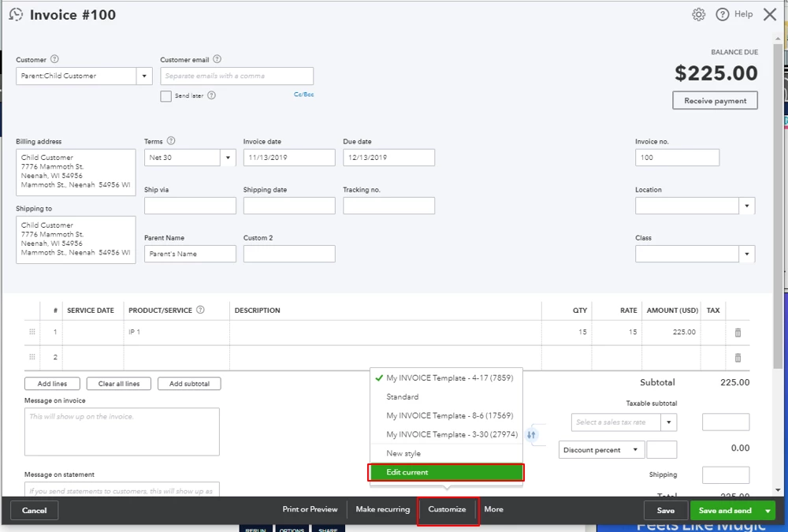
Task: Toggle the Send later checkbox
Action: pyautogui.click(x=165, y=96)
